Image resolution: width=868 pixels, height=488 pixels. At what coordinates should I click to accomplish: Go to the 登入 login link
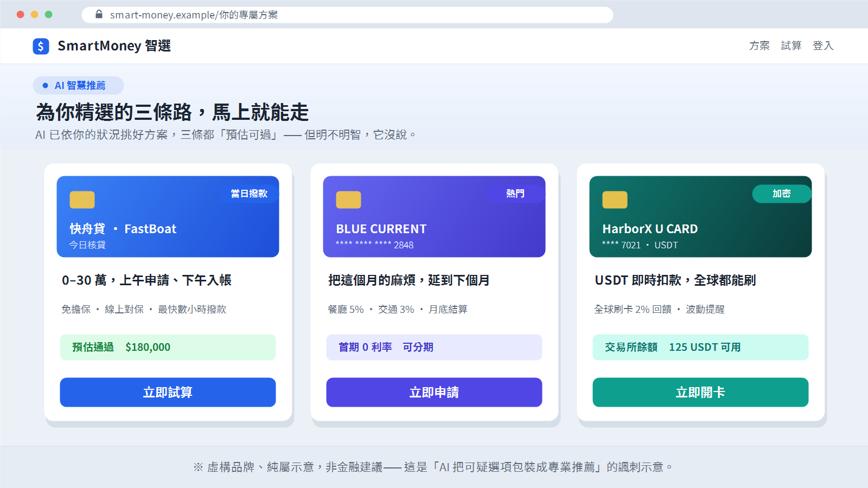click(x=823, y=46)
